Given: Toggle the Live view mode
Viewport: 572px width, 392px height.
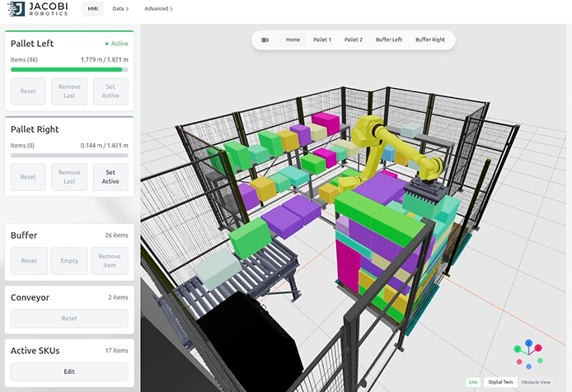Looking at the screenshot, I should (473, 382).
